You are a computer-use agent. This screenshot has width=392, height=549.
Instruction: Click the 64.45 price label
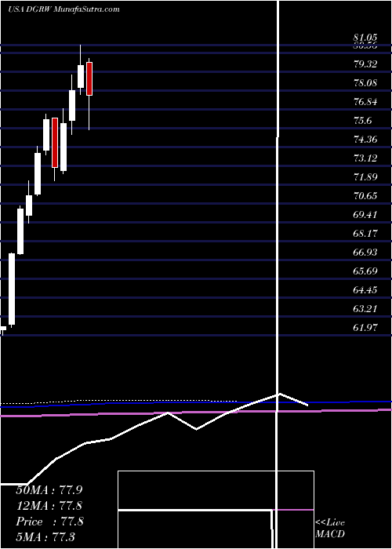365,290
